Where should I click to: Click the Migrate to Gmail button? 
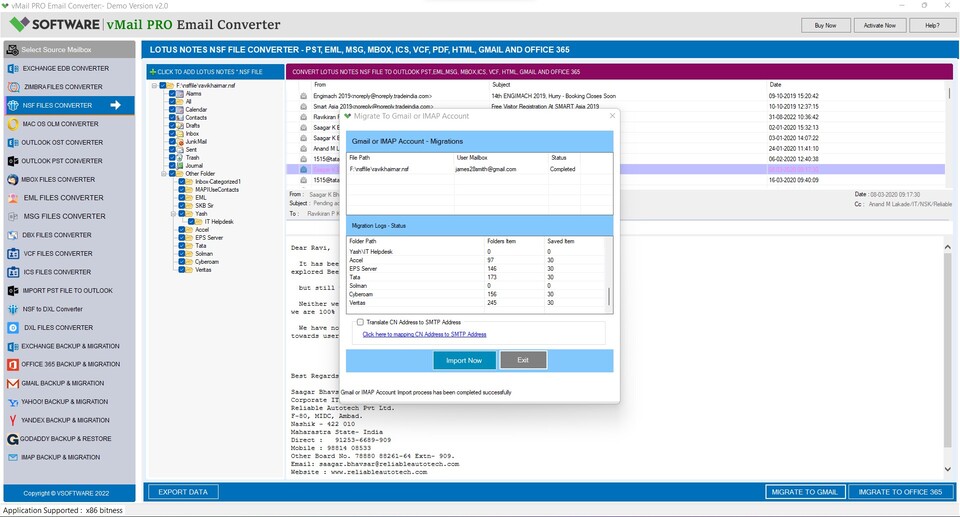(804, 492)
